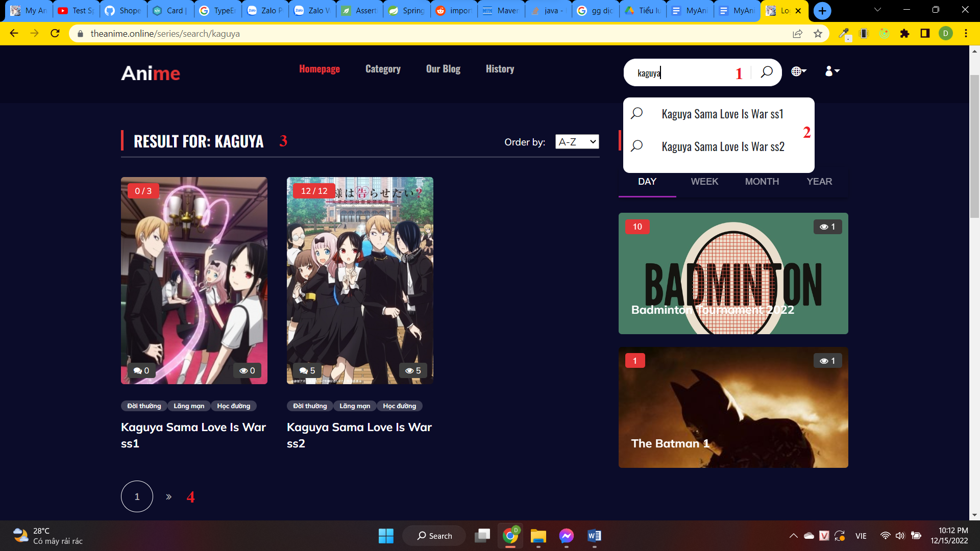The height and width of the screenshot is (551, 980).
Task: Switch to the DAY ranking tab
Action: tap(647, 182)
